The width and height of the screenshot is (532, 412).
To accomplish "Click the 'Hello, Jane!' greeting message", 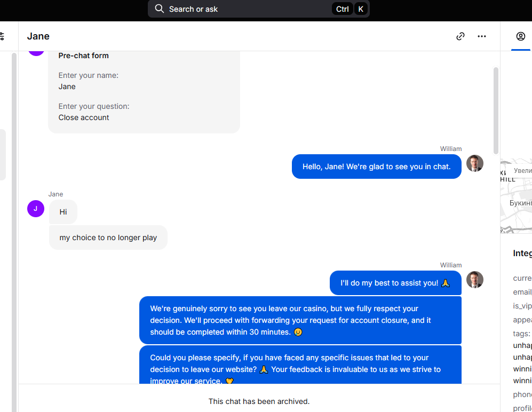I will (376, 167).
